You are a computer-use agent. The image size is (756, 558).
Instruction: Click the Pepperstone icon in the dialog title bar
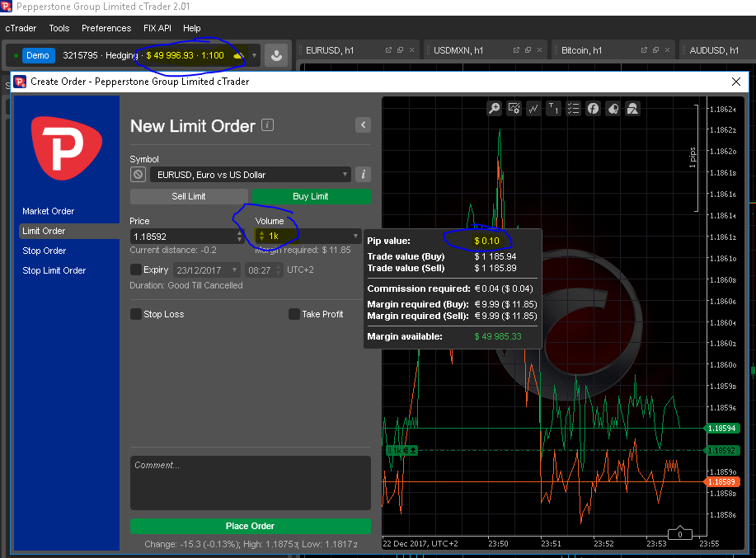pyautogui.click(x=20, y=82)
